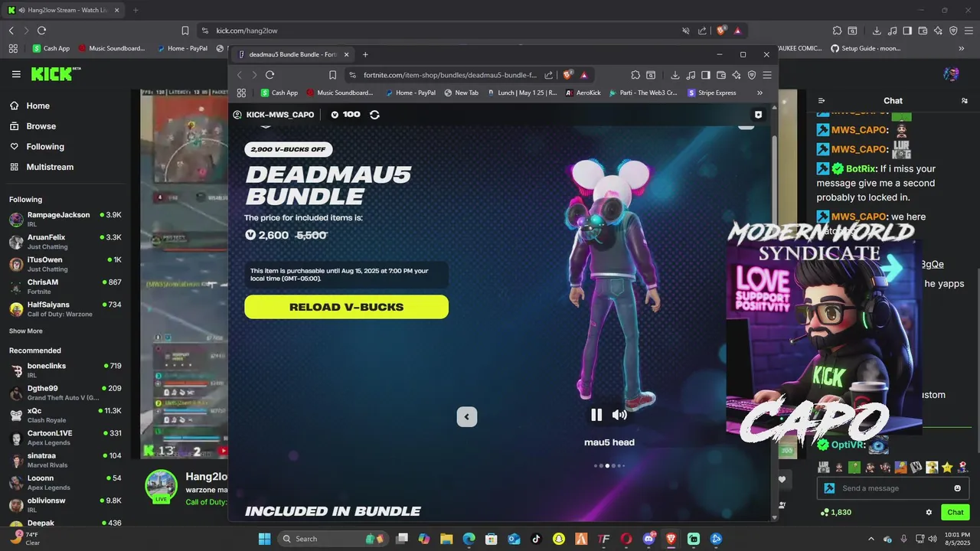Open new tab in Fortnite window
Screen dimensions: 980x551
tap(365, 54)
